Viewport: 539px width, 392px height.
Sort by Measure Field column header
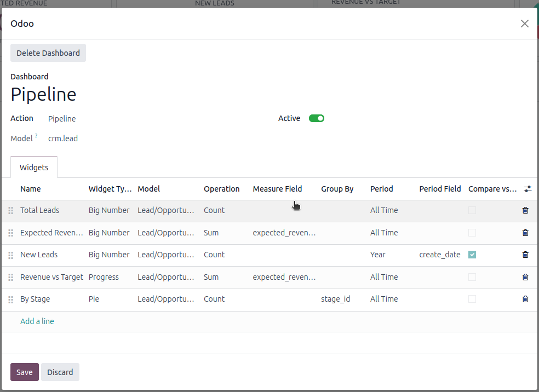(277, 189)
